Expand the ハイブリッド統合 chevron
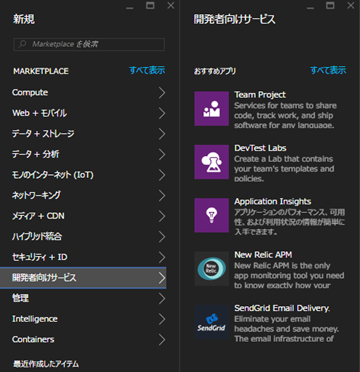The image size is (360, 372). coord(162,237)
